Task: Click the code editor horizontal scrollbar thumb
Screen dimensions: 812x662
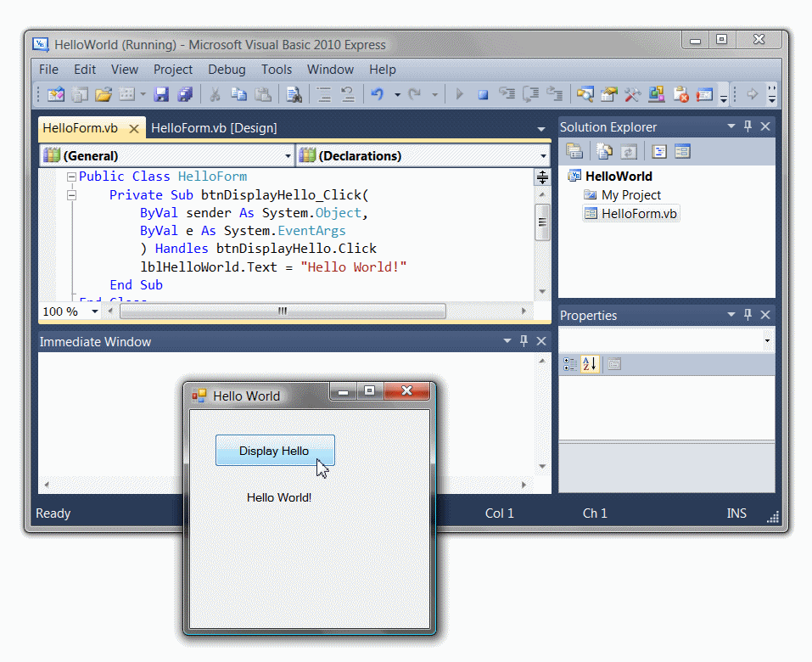Action: 283,311
